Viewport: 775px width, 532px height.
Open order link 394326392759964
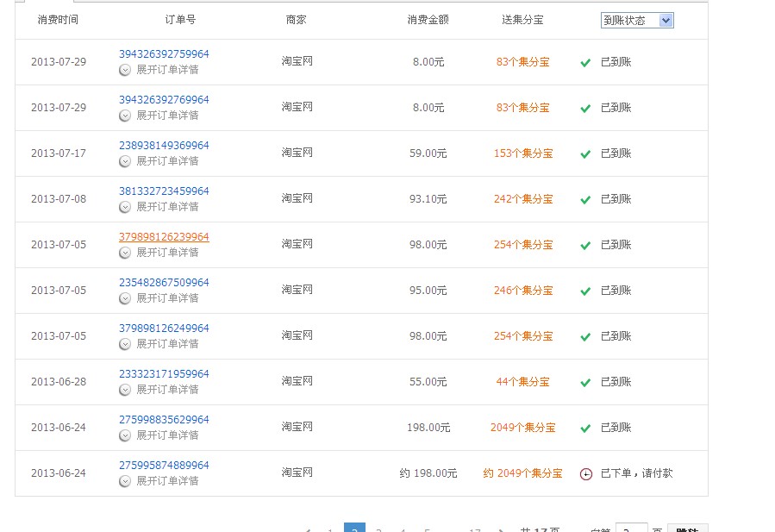point(164,54)
